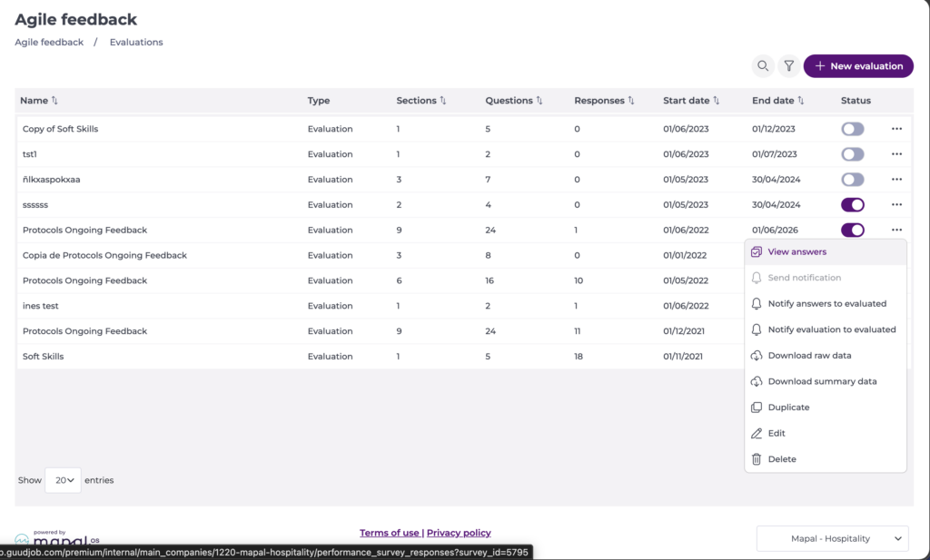Click the New evaluation button

pos(858,65)
